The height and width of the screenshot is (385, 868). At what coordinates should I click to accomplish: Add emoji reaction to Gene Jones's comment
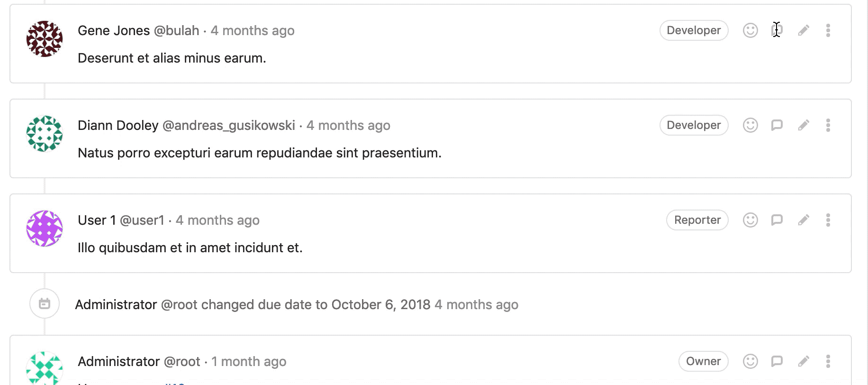coord(750,30)
